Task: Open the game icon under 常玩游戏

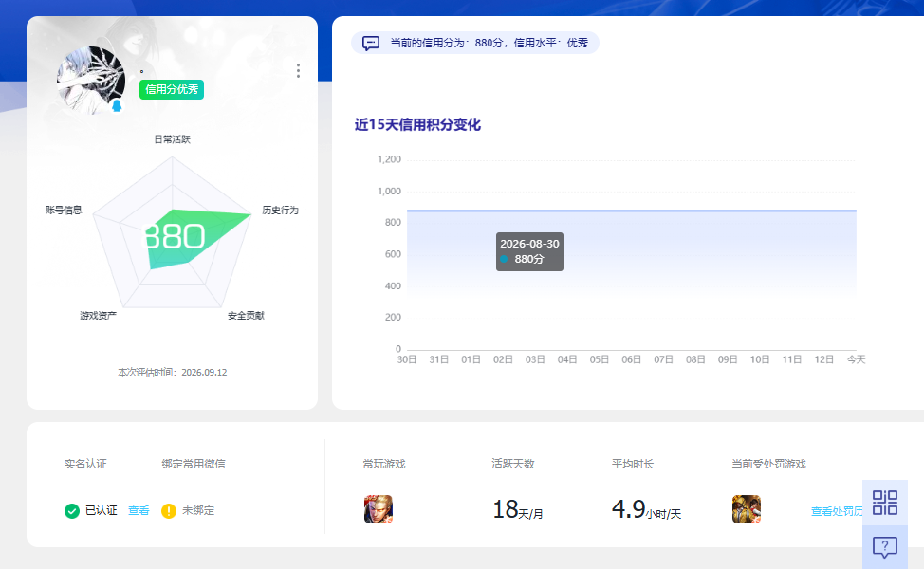Action: (x=379, y=509)
